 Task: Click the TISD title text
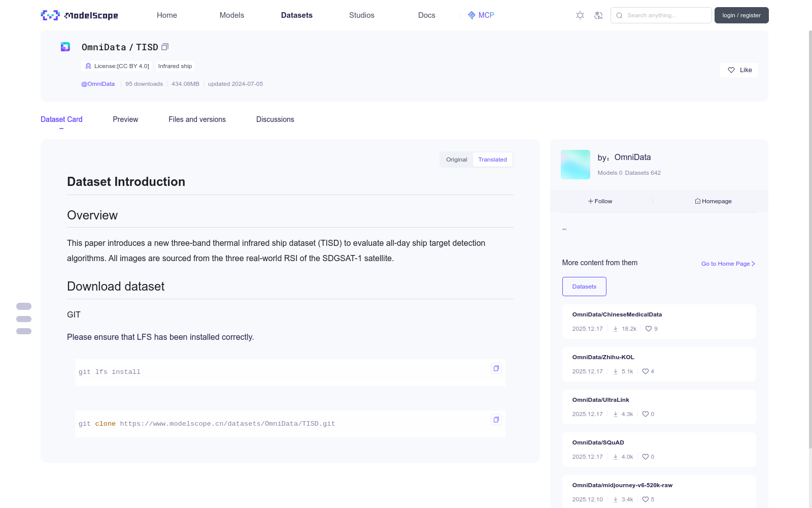tap(147, 47)
